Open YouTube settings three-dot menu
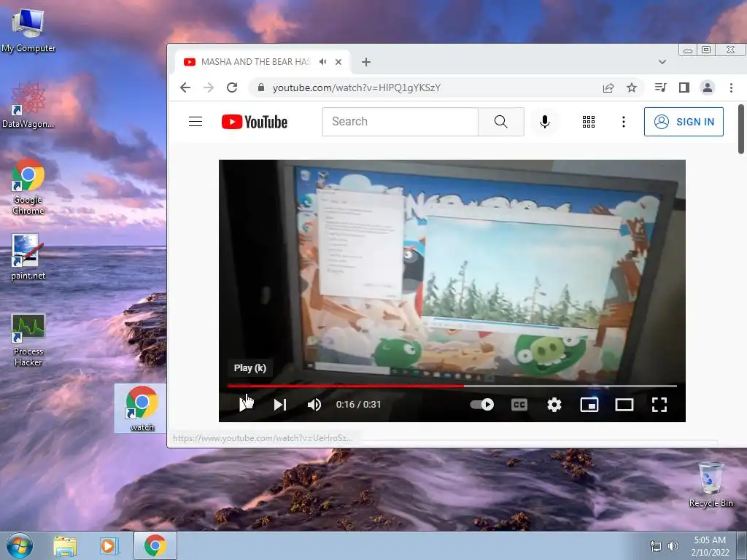747x560 pixels. click(623, 122)
